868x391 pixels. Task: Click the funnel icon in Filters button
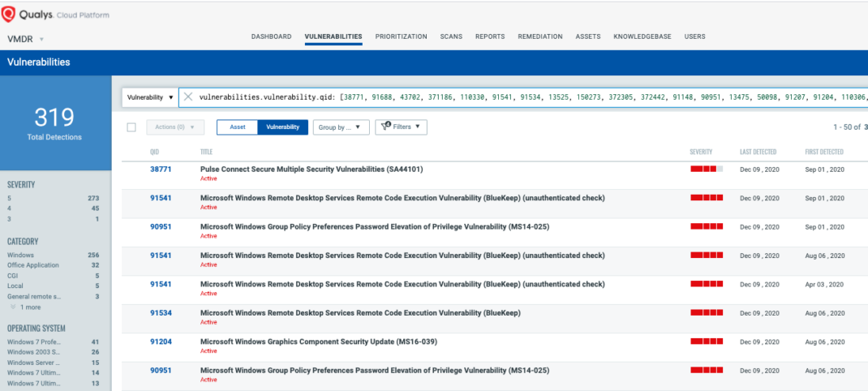387,127
